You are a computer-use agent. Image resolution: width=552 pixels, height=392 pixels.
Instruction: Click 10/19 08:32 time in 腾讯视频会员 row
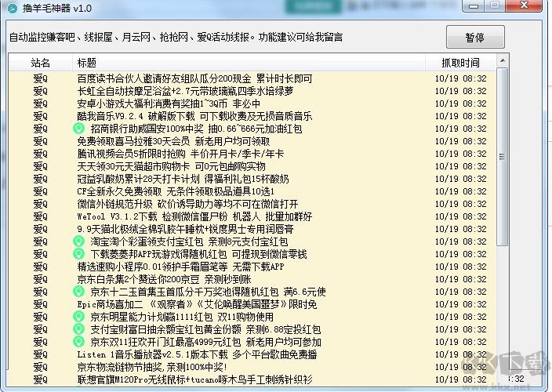tap(461, 154)
